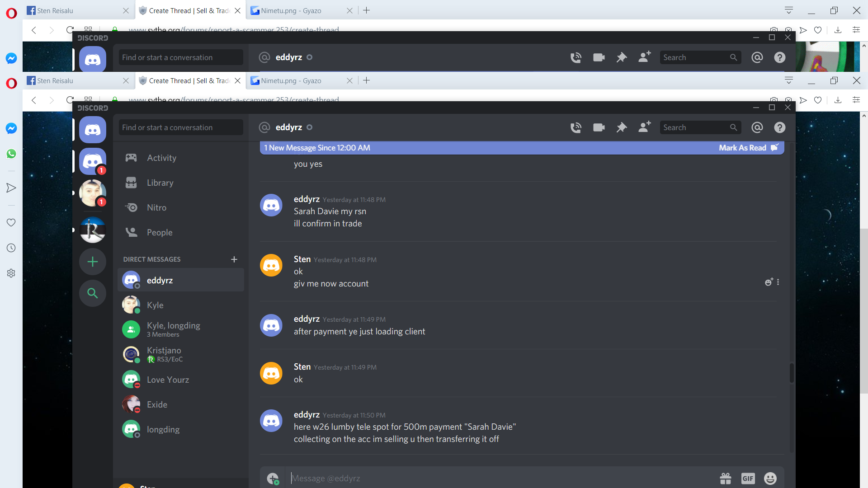Start a voice call with eddyrz
Viewport: 868px width, 488px height.
tap(576, 128)
